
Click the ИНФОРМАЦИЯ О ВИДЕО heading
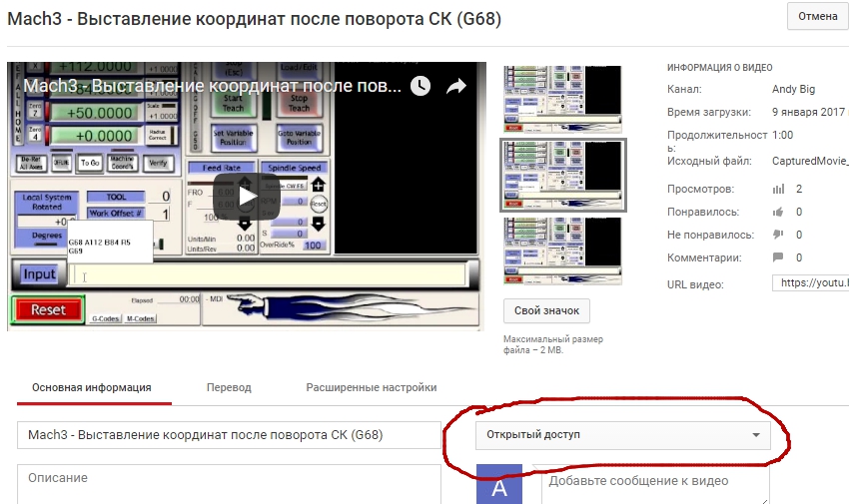tap(719, 68)
